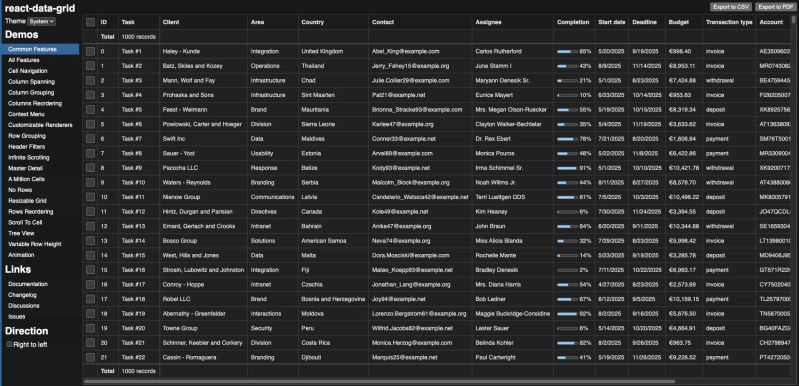Click the Export to CSV button
The width and height of the screenshot is (799, 386).
(731, 7)
